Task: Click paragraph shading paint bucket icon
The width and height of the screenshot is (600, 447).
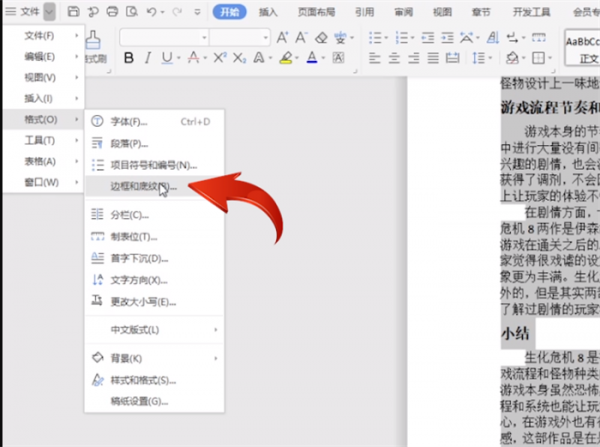Action: [x=512, y=59]
